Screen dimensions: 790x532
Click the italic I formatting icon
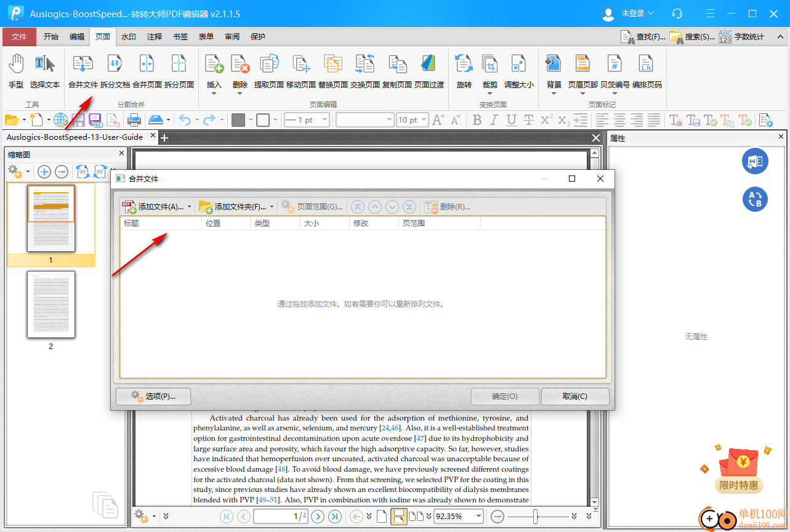pos(494,120)
